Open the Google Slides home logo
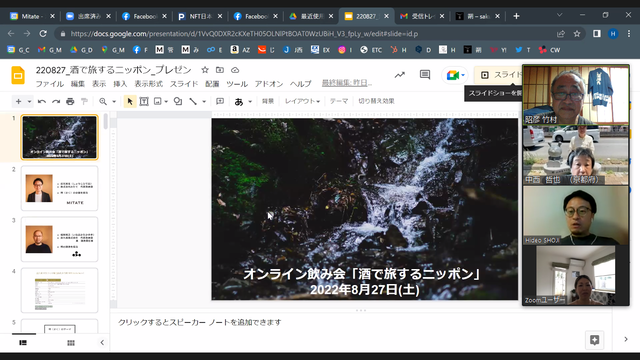Viewport: 640px width, 360px height. pos(18,76)
